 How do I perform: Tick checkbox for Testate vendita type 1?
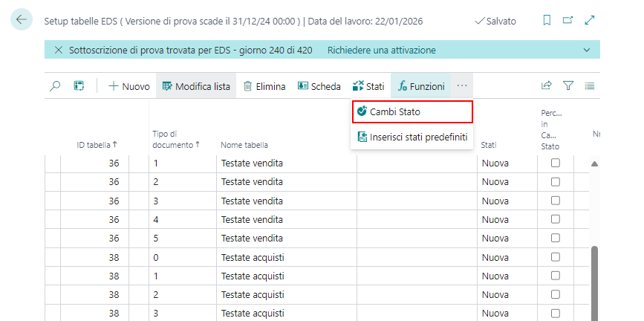[556, 163]
